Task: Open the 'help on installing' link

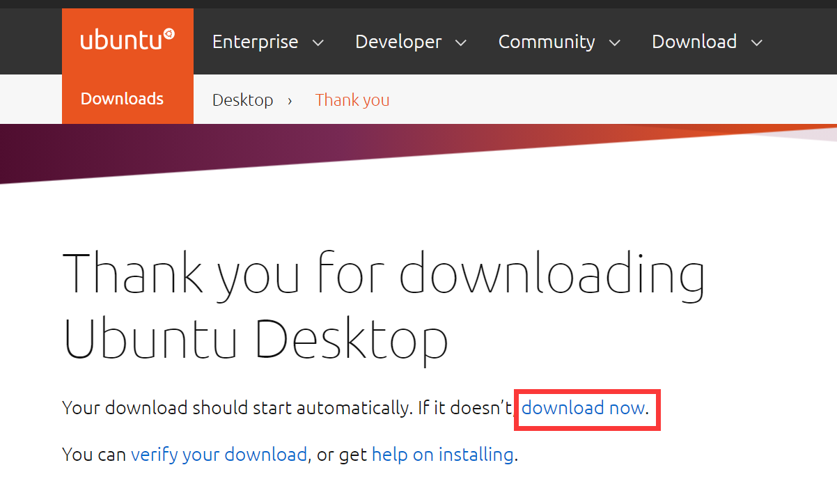Action: 443,454
